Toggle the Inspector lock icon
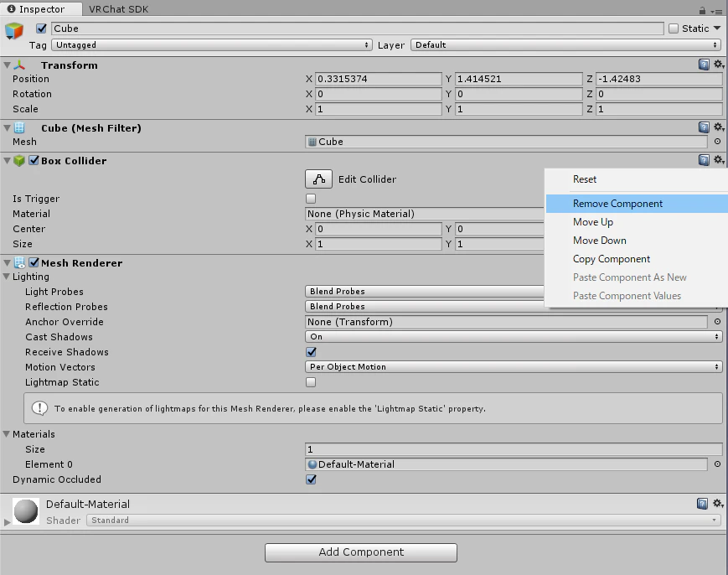Image resolution: width=728 pixels, height=575 pixels. point(703,10)
